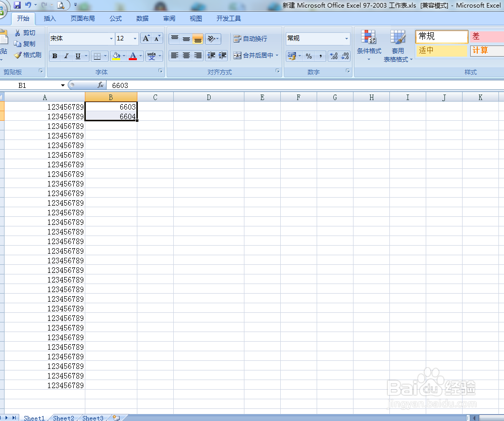
Task: Switch to Sheet3 tab
Action: tap(92, 418)
